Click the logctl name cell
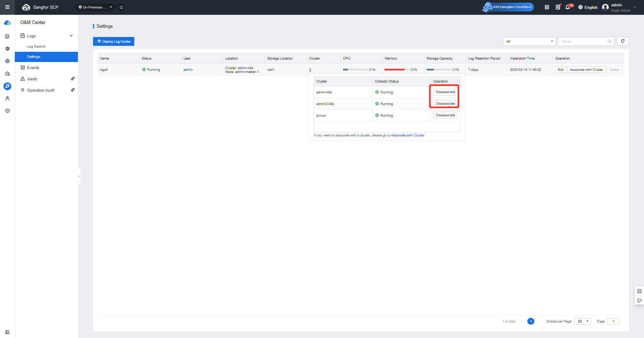644x338 pixels. [x=104, y=70]
